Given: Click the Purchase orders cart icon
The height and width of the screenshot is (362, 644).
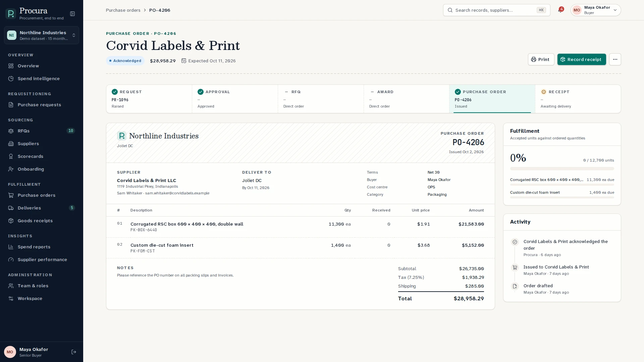Looking at the screenshot, I should point(11,195).
